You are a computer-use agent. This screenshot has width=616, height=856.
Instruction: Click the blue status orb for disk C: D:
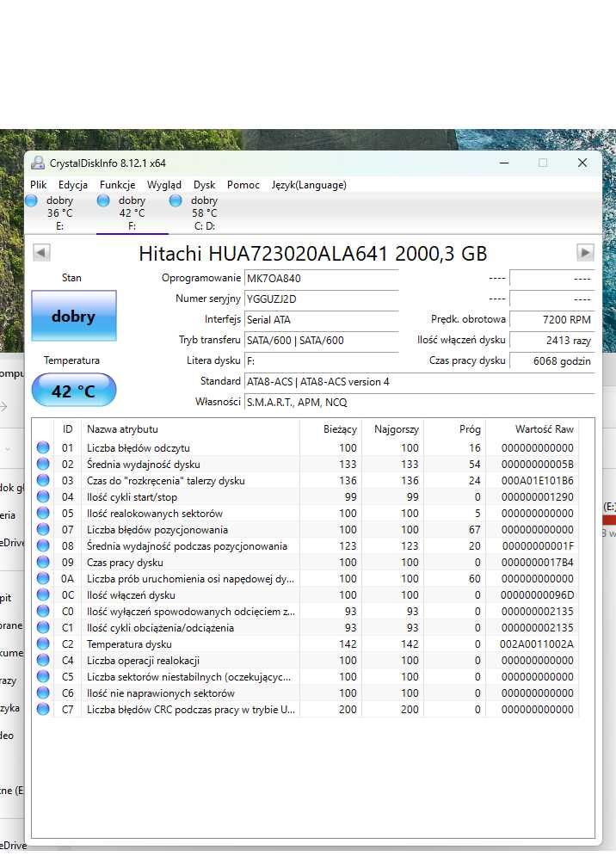pyautogui.click(x=176, y=200)
